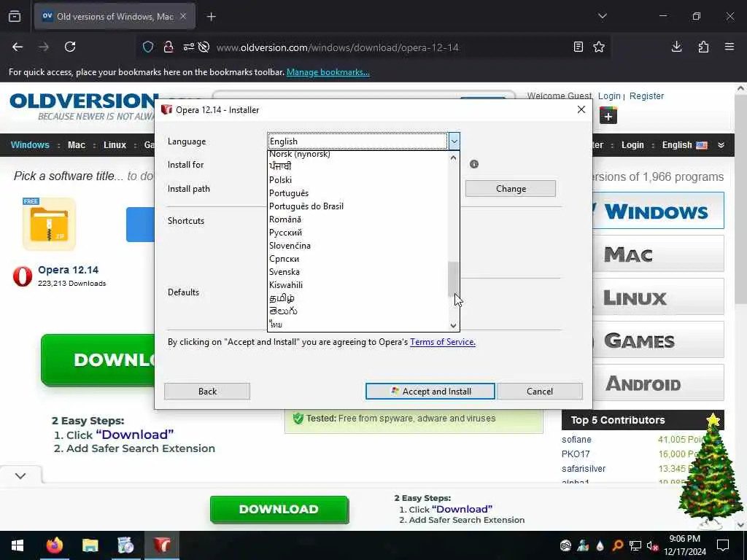The height and width of the screenshot is (560, 747).
Task: Open the Firefox application menu
Action: pos(729,47)
